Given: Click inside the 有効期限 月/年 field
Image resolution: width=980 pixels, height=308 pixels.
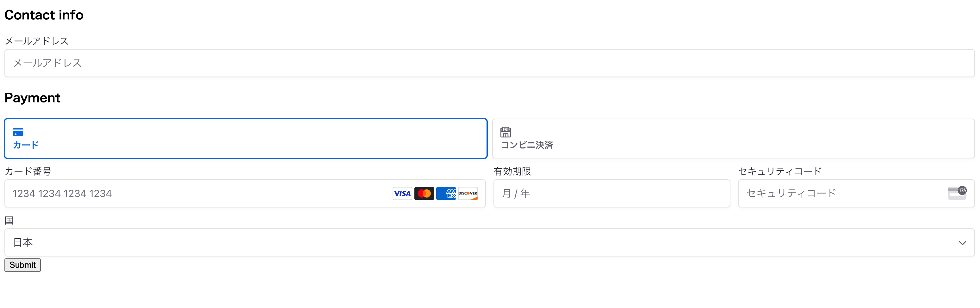Looking at the screenshot, I should [612, 193].
